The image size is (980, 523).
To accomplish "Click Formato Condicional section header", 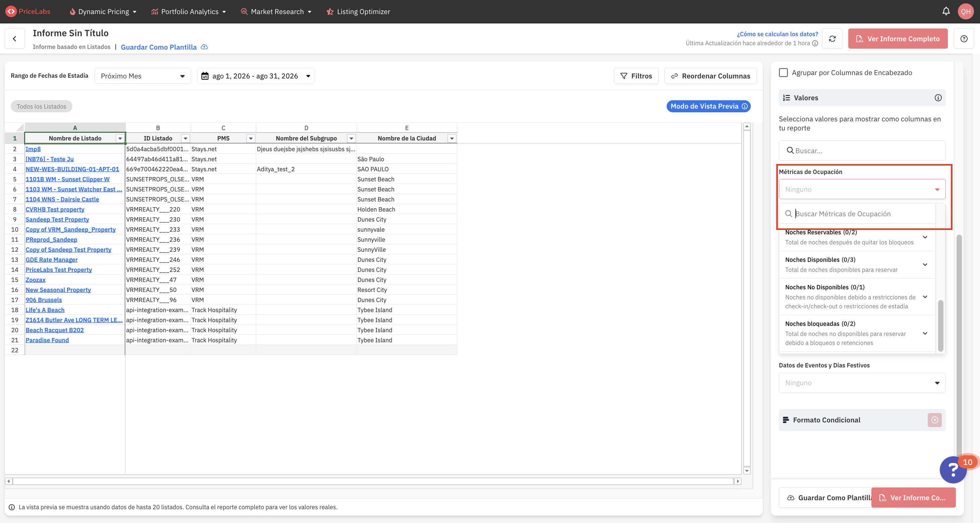I will [x=862, y=420].
